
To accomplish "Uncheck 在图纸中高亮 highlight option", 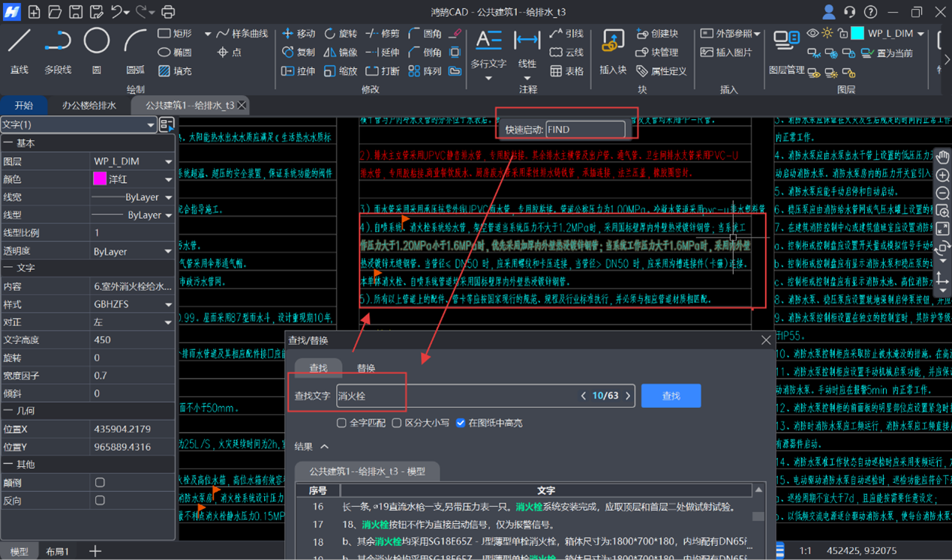I will pyautogui.click(x=461, y=423).
